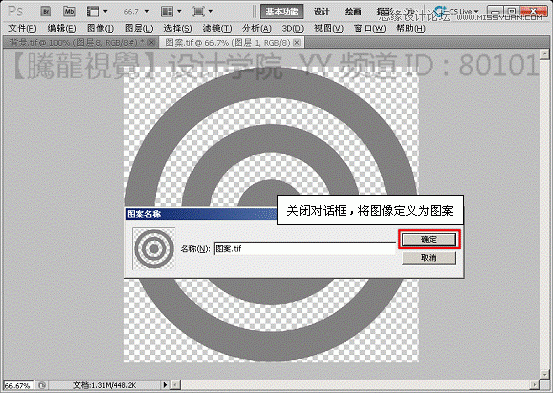Open the 视图(V) menu
The width and height of the screenshot is (553, 393).
coord(329,28)
